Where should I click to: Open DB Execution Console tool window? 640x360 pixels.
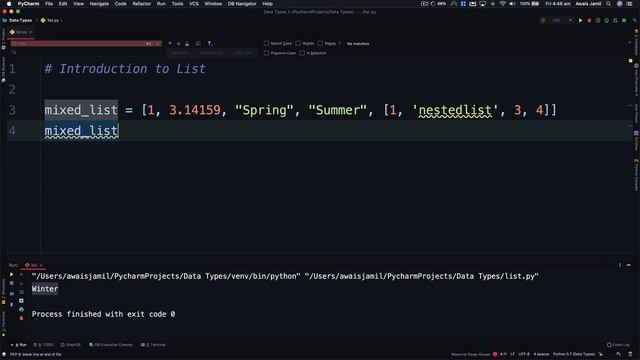pos(111,345)
